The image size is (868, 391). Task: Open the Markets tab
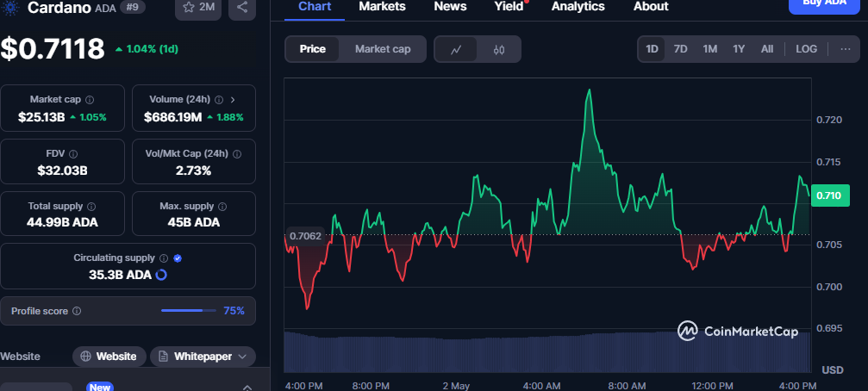coord(382,7)
